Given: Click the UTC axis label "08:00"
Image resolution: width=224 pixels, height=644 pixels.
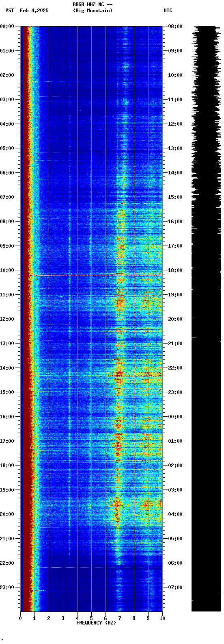Looking at the screenshot, I should 175,26.
